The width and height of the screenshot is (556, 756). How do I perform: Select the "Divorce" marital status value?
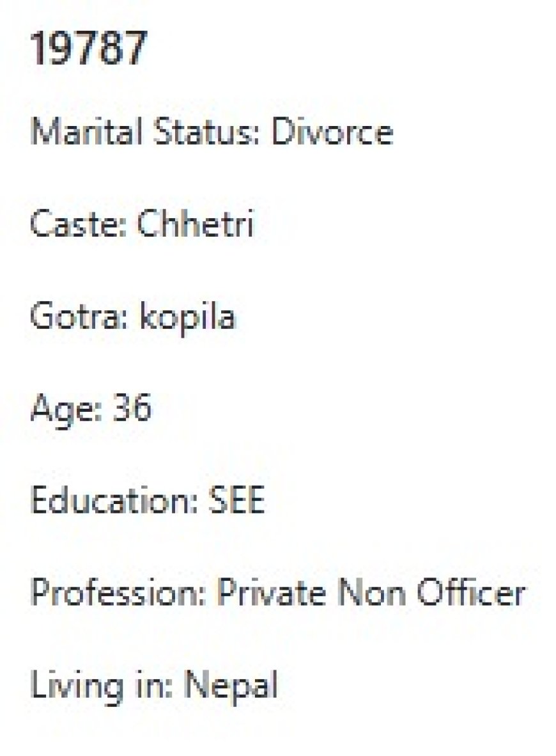pos(332,132)
